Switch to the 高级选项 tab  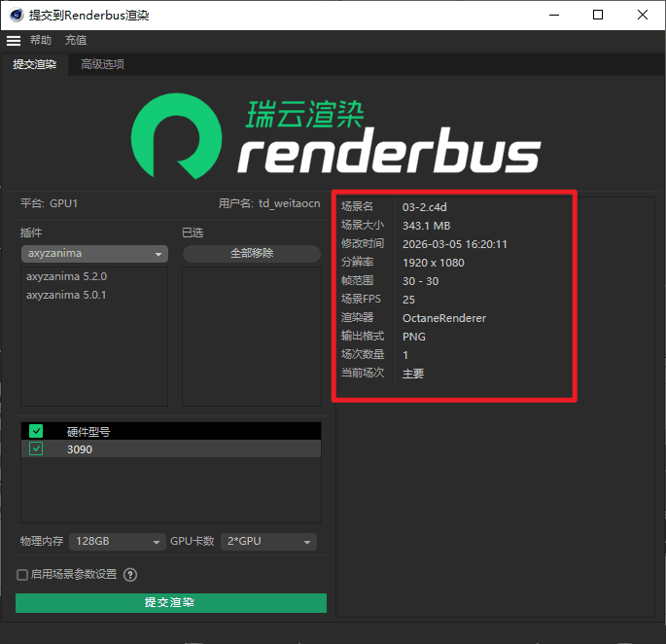pos(102,64)
